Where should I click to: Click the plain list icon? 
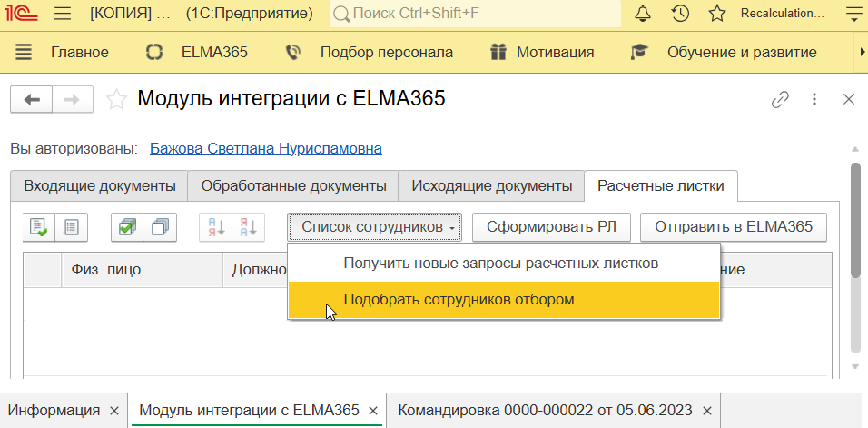pyautogui.click(x=72, y=227)
